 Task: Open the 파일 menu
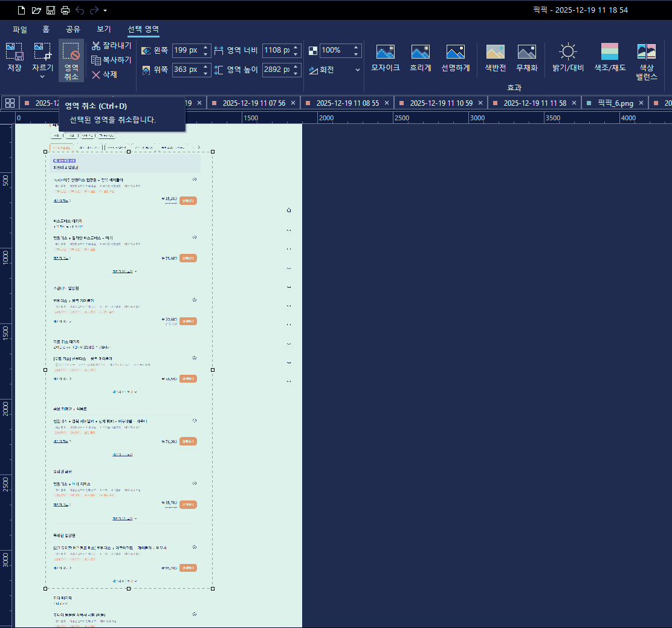(20, 29)
